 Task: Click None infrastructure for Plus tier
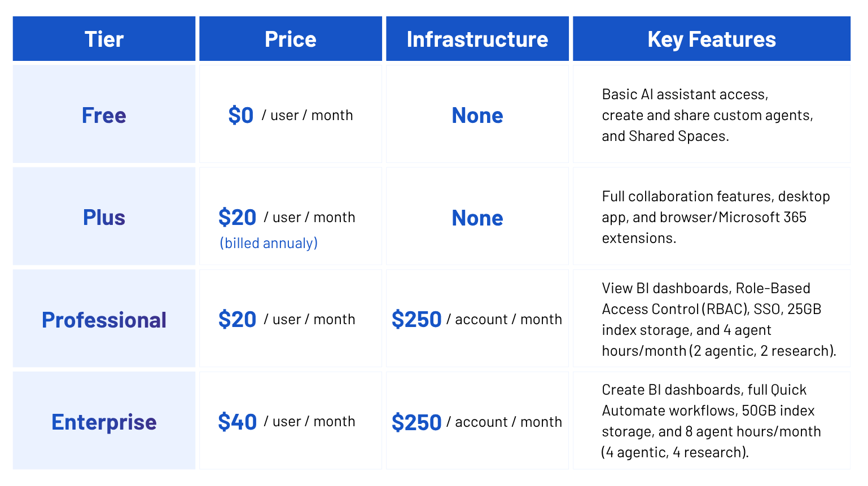(477, 218)
